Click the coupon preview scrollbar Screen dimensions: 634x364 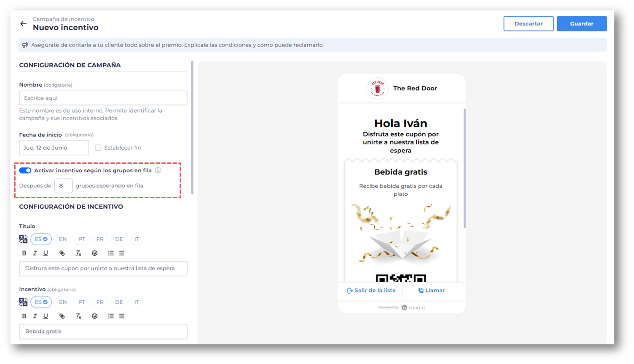click(465, 169)
